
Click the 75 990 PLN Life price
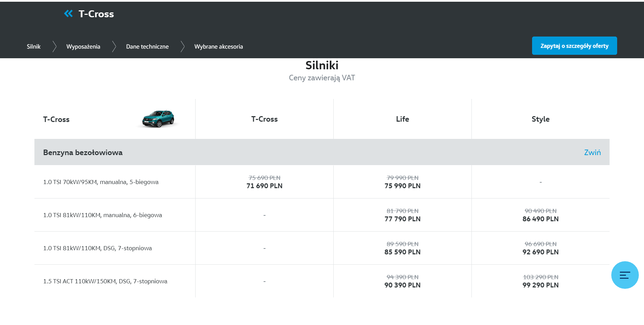(403, 186)
